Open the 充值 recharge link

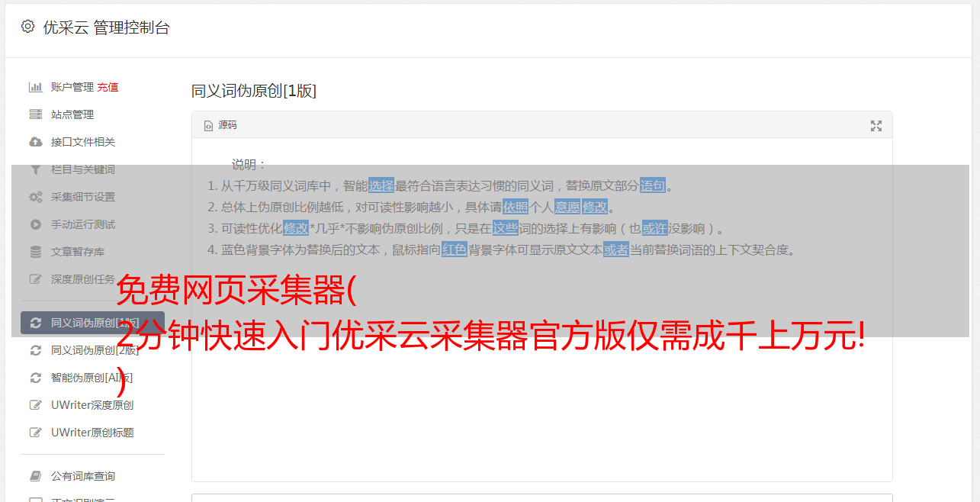tap(108, 87)
